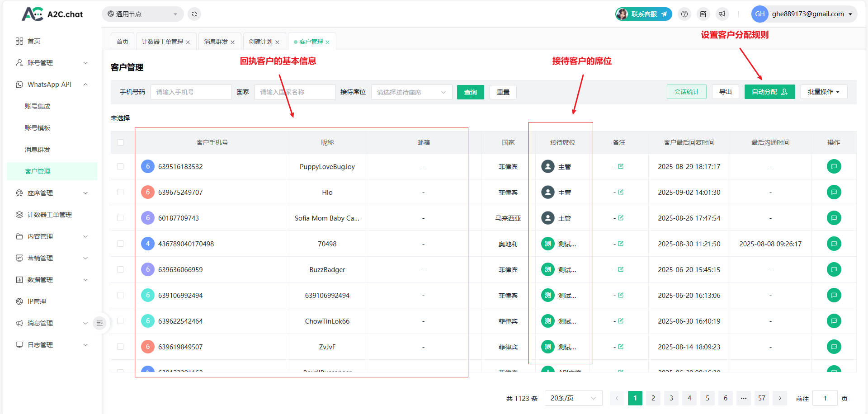
Task: Collapse the sidebar using the fold icon
Action: (99, 323)
